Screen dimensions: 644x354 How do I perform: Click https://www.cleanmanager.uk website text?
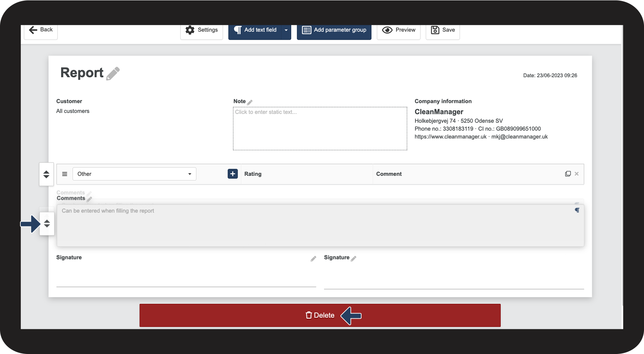[x=450, y=137]
